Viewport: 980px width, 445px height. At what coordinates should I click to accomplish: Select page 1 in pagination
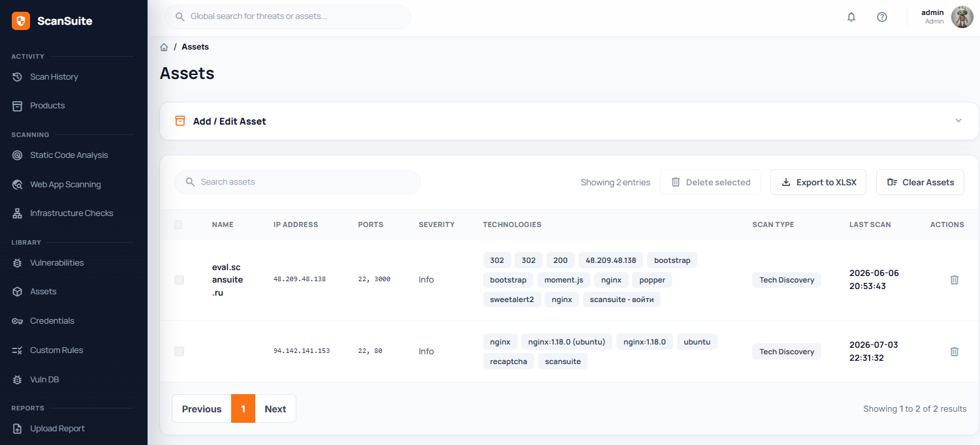coord(243,408)
